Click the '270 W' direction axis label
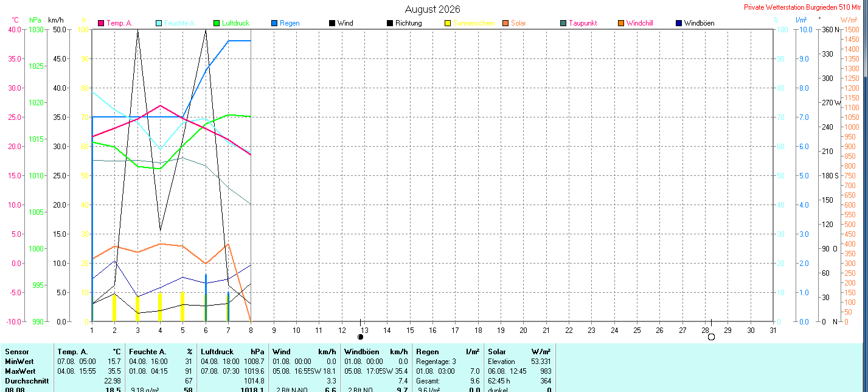The image size is (868, 392). click(831, 102)
